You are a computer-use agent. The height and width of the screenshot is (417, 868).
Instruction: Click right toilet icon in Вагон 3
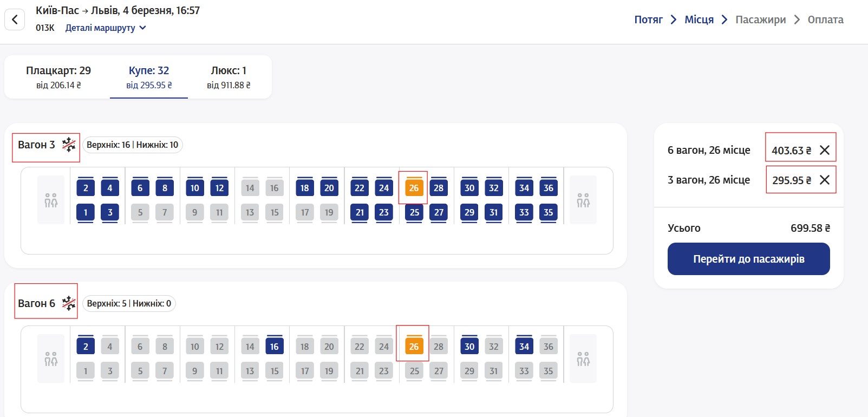pyautogui.click(x=583, y=200)
